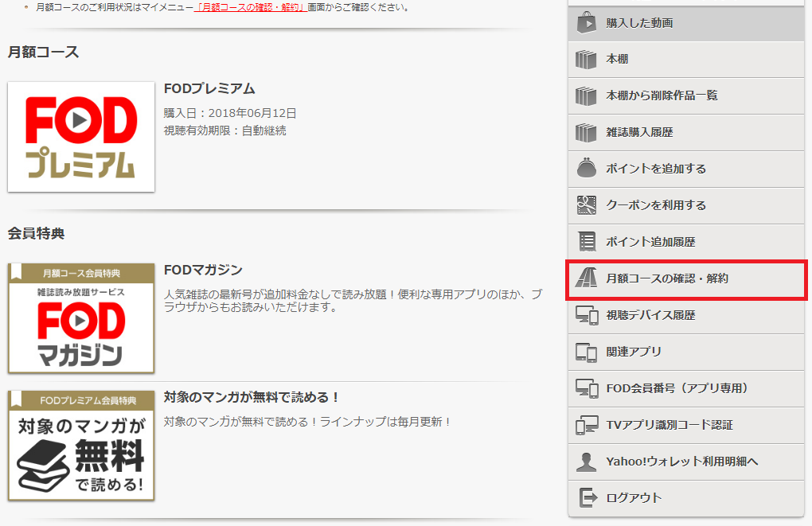Show FOD会員番号（アプリ専用）

tap(686, 389)
